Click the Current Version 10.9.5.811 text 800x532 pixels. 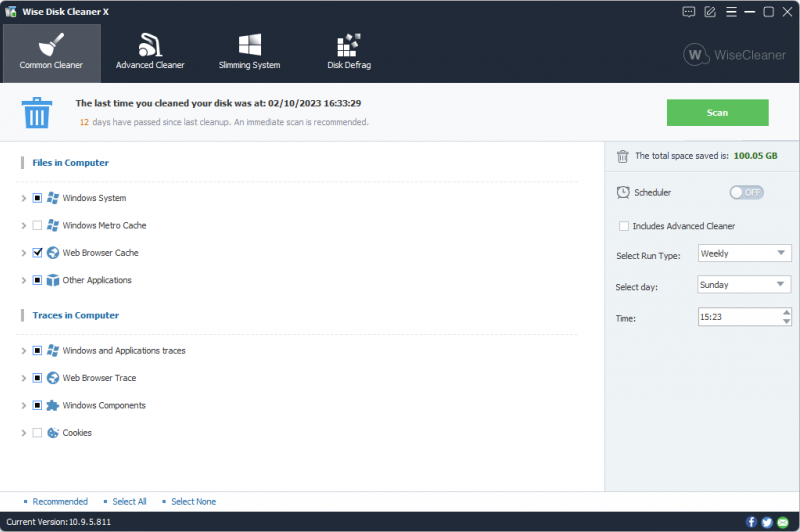click(x=59, y=522)
